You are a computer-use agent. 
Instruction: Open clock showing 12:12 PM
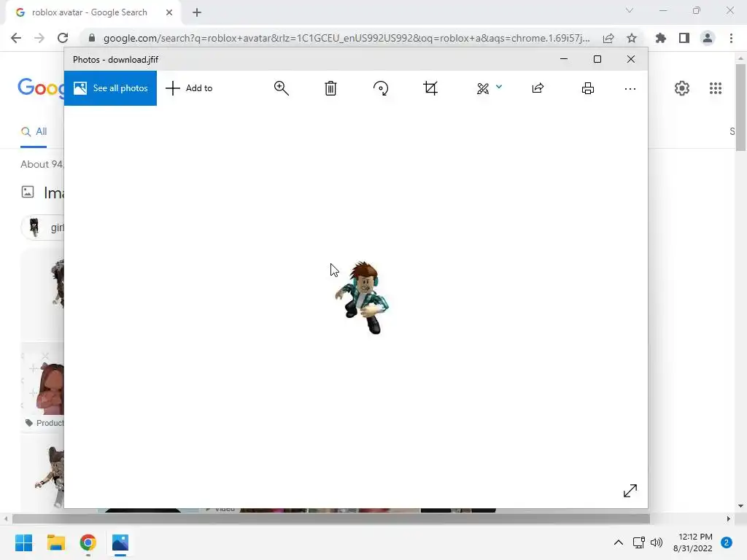(x=693, y=542)
